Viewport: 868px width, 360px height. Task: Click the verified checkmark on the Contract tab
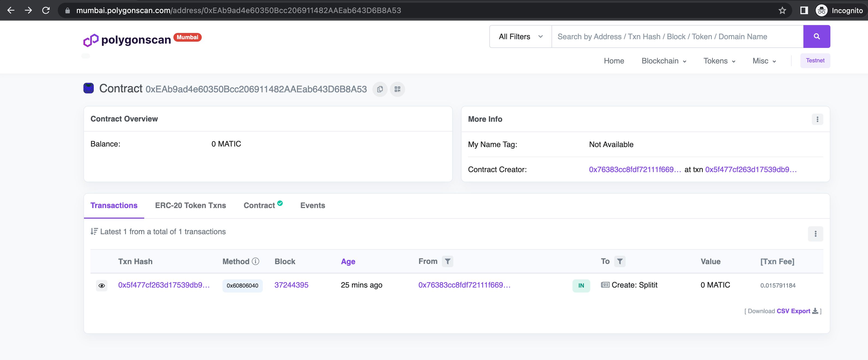point(280,203)
